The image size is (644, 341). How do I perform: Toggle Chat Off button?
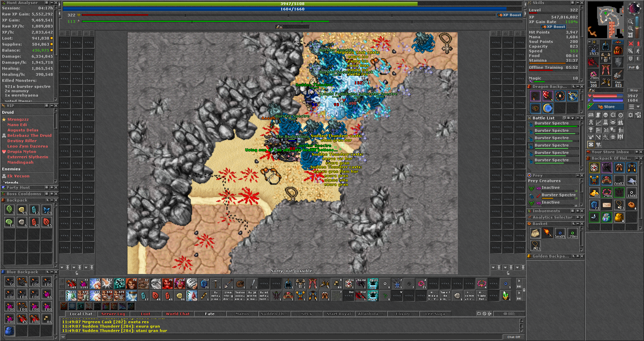coord(513,337)
